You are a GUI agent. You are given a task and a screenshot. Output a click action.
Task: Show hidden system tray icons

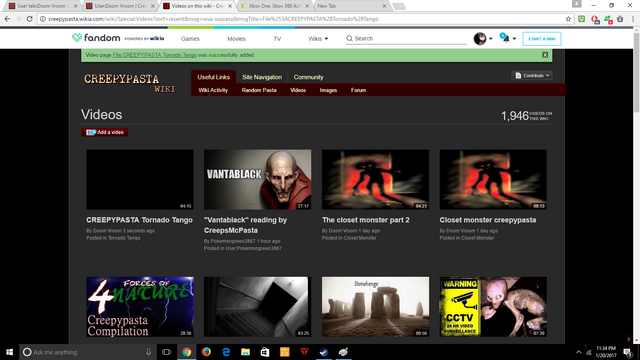click(578, 352)
